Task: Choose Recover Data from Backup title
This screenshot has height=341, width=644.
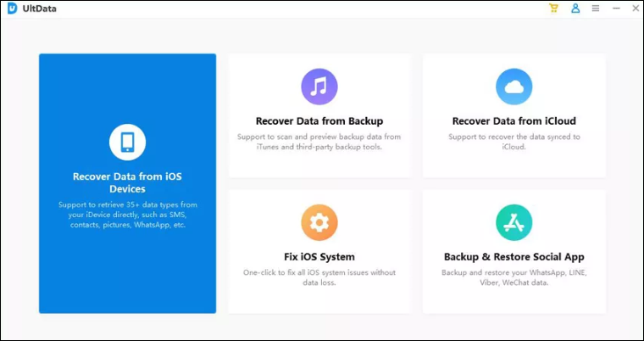Action: point(319,121)
